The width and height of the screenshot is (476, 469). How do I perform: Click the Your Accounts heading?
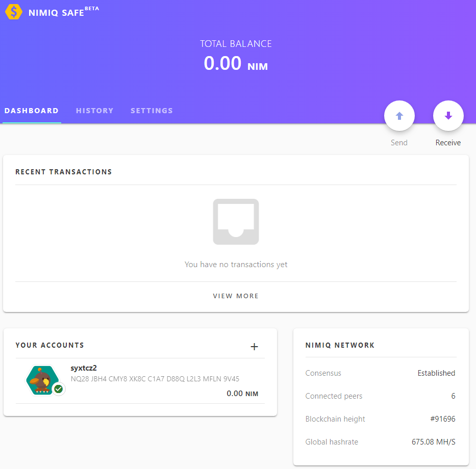pyautogui.click(x=50, y=345)
